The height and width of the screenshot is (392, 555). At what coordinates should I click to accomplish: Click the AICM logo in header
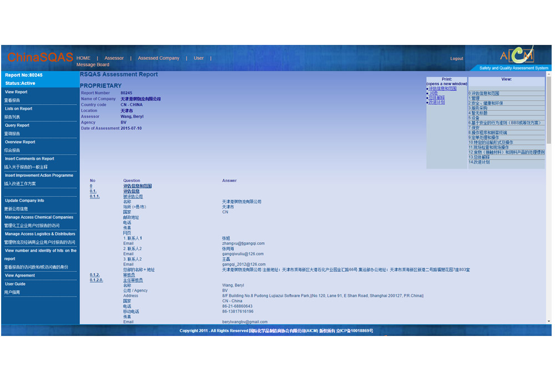coord(517,55)
